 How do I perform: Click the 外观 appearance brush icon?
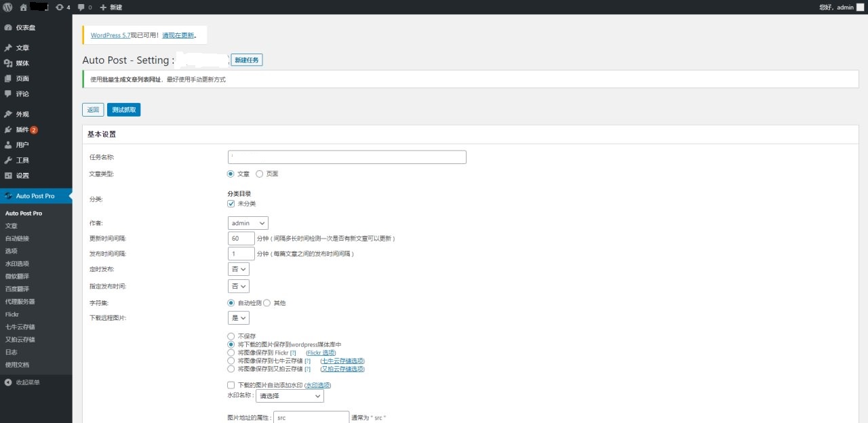tap(8, 114)
